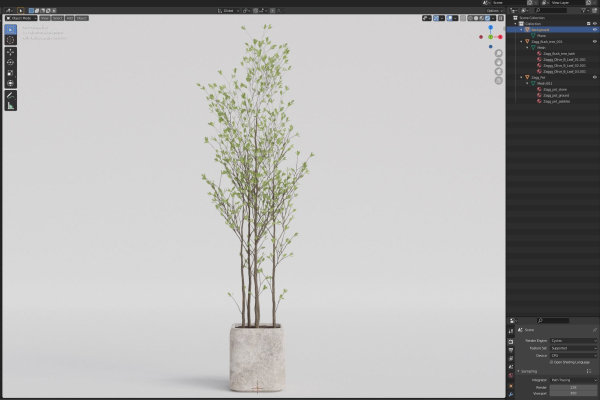The height and width of the screenshot is (400, 600).
Task: Open the Select menu in viewport
Action: pos(57,18)
